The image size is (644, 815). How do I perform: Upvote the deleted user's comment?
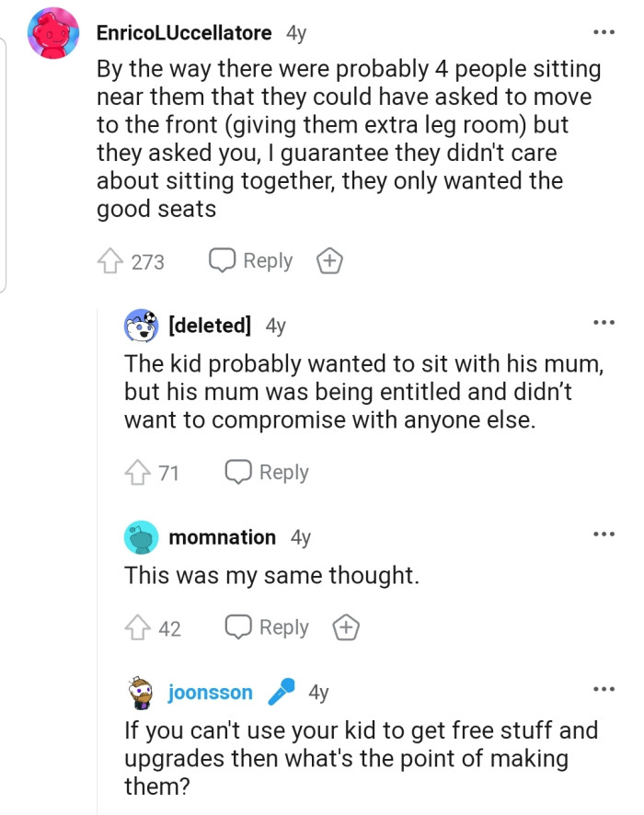(x=138, y=472)
